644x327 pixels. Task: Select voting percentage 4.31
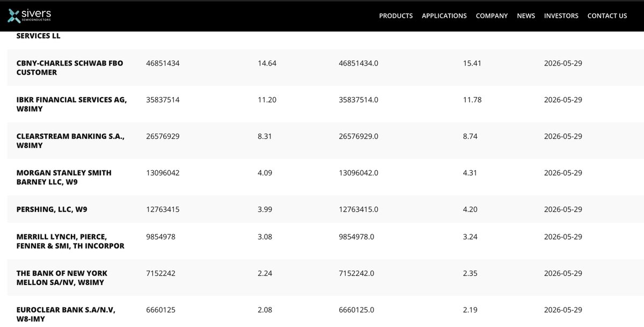[x=470, y=173]
